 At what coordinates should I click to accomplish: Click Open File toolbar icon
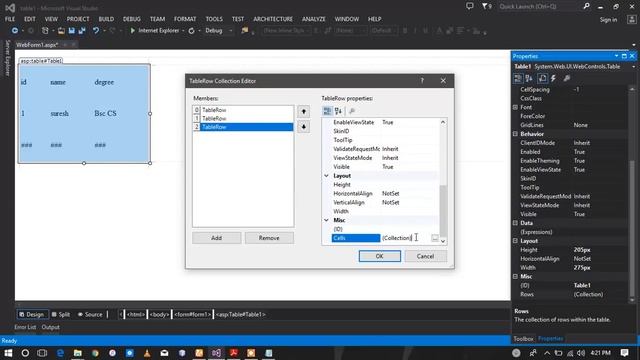[x=61, y=31]
